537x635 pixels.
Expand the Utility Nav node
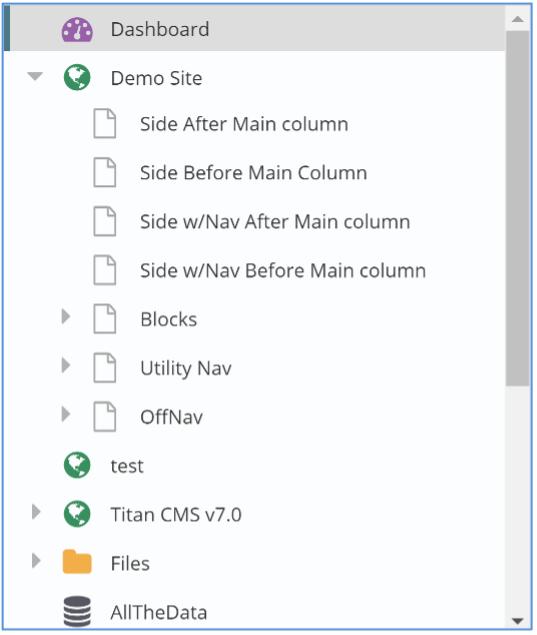(x=66, y=365)
